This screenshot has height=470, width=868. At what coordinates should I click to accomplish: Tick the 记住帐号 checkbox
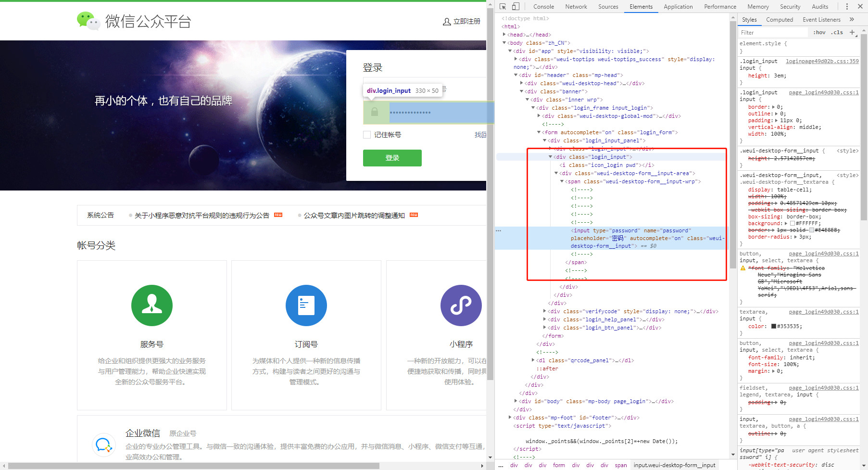click(367, 135)
